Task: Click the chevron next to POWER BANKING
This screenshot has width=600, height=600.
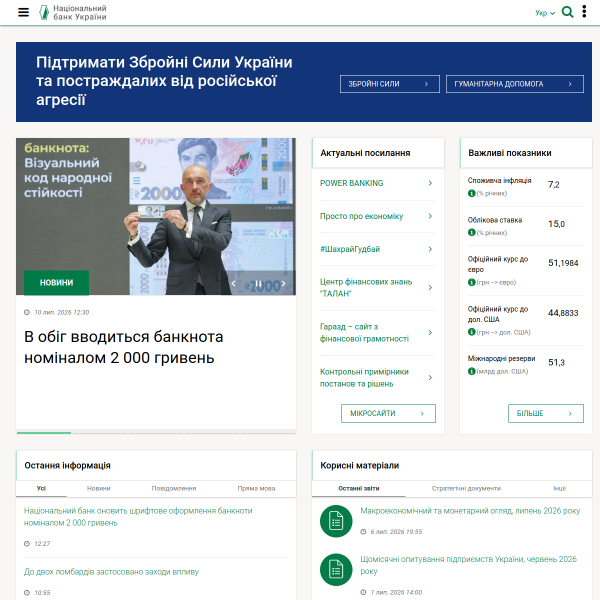Action: (x=430, y=183)
